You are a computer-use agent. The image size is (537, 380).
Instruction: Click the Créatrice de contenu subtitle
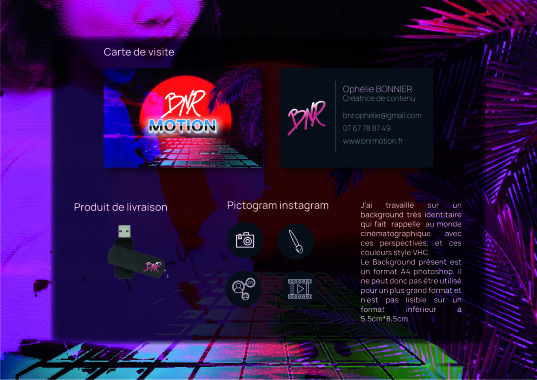click(379, 98)
